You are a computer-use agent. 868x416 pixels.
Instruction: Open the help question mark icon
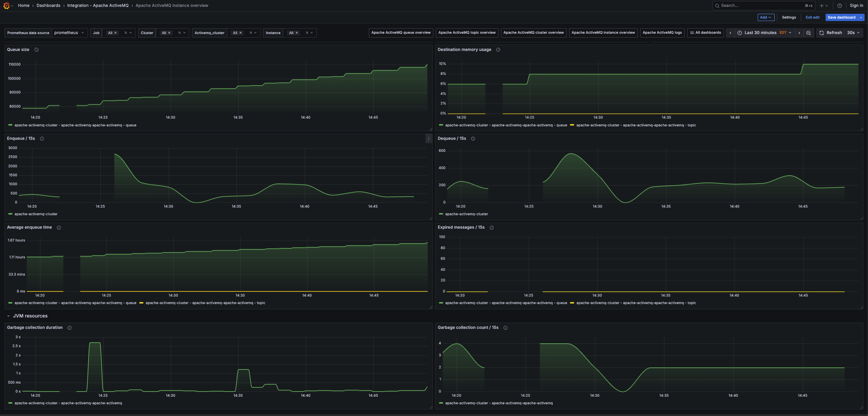click(x=840, y=6)
